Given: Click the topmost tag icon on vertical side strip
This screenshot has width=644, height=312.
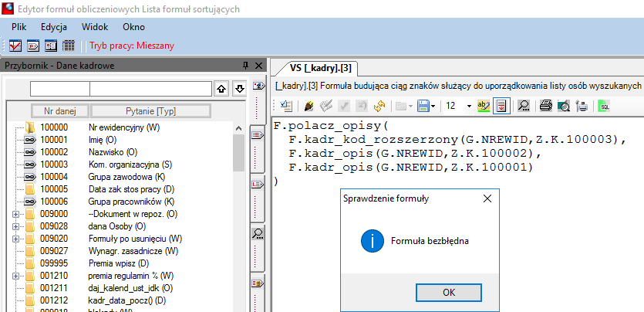Looking at the screenshot, I should pos(257,86).
